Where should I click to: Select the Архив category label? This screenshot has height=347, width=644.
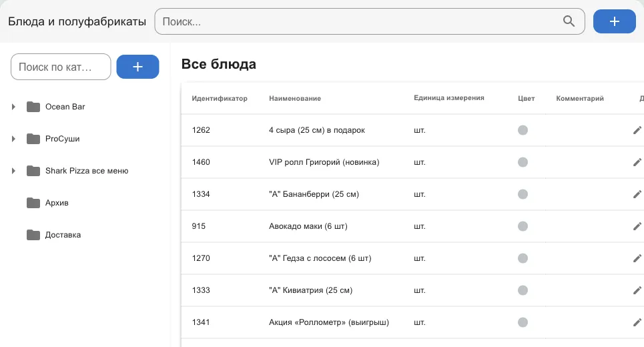point(57,203)
